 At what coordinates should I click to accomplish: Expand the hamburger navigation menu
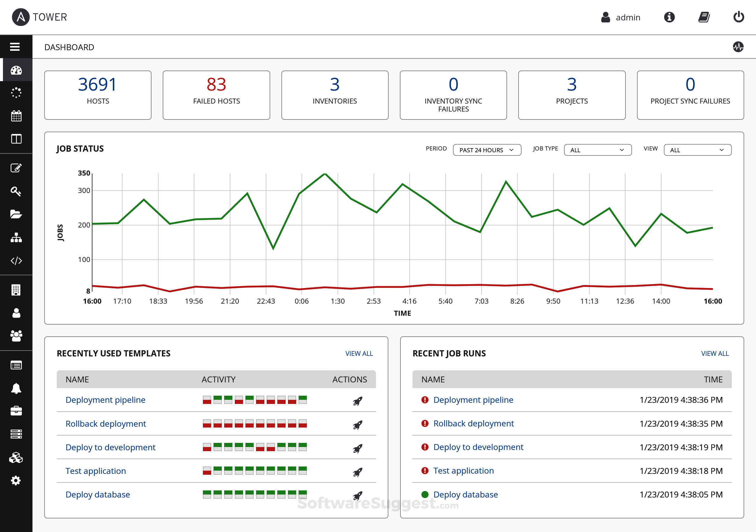15,46
